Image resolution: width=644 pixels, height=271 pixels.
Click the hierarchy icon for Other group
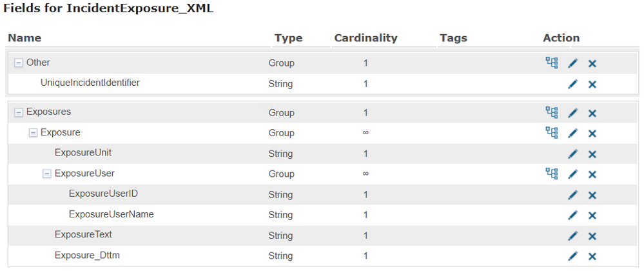point(551,63)
